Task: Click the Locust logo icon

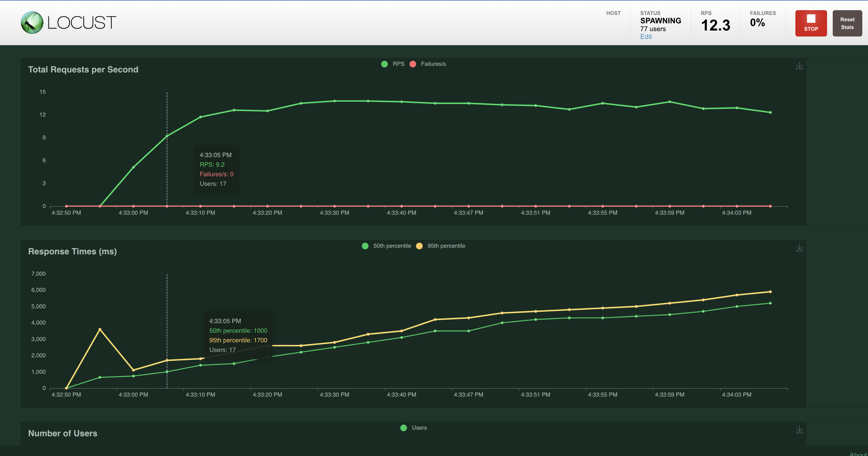Action: (32, 23)
